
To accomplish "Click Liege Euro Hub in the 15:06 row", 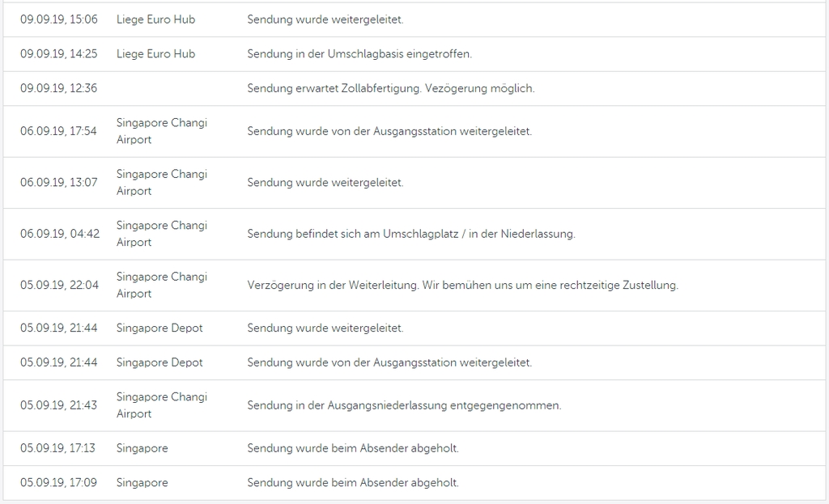I will point(155,19).
